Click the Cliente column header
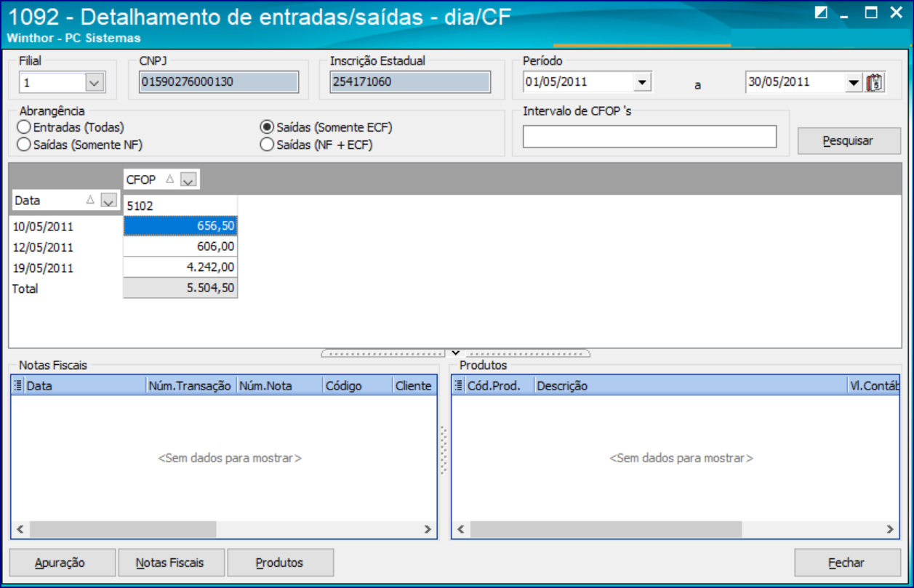Image resolution: width=914 pixels, height=588 pixels. (x=414, y=386)
